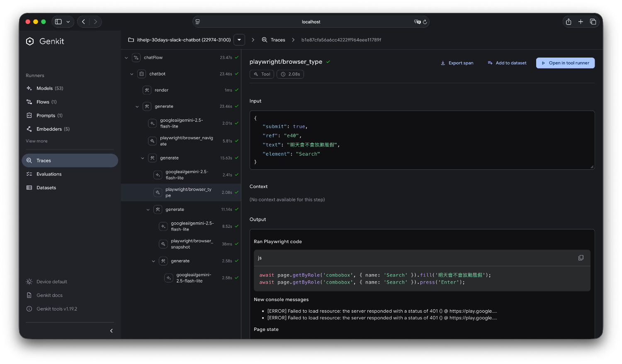The image size is (622, 364).
Task: Collapse the generate node with 23.46s
Action: pyautogui.click(x=137, y=107)
